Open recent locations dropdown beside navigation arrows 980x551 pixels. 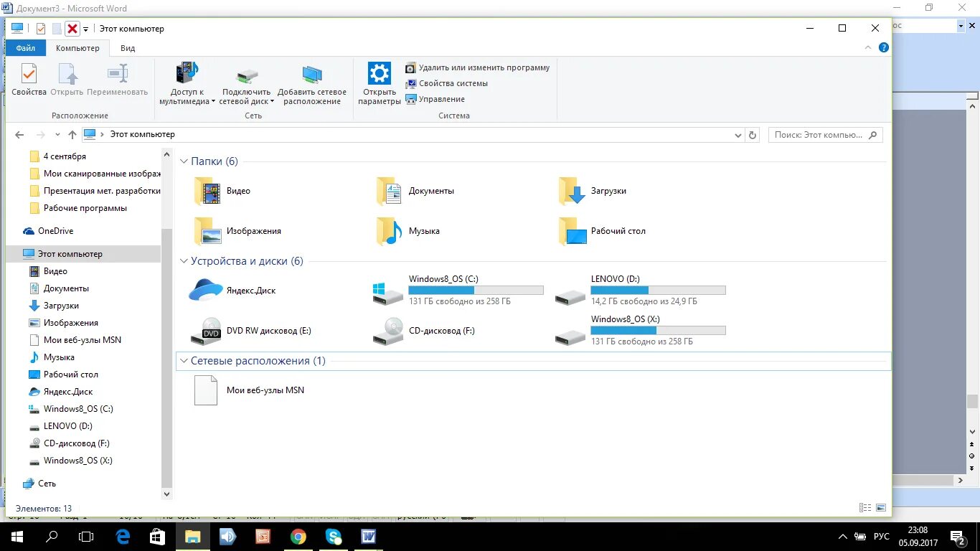pos(57,135)
